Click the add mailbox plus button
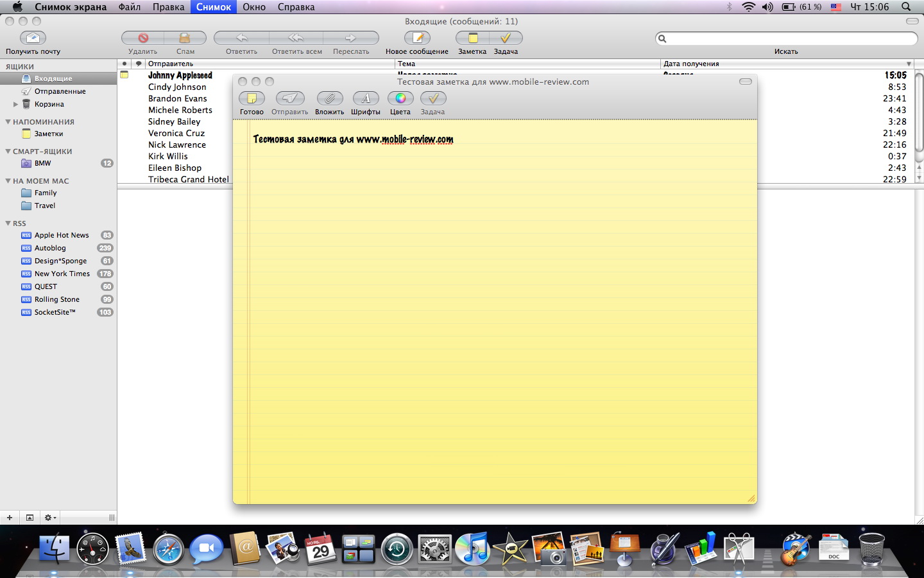Image resolution: width=924 pixels, height=578 pixels. click(x=10, y=518)
